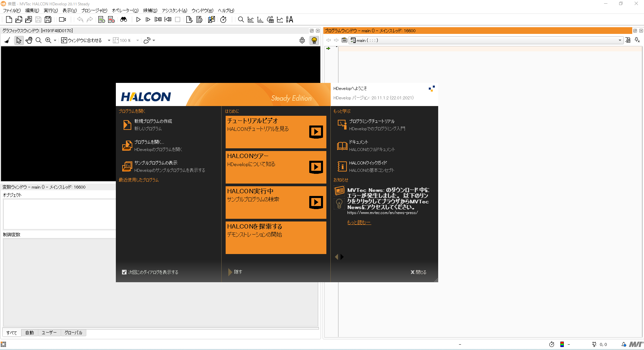The image size is (644, 350).
Task: Select the magnifier zoom tool in graphics window
Action: (x=39, y=40)
